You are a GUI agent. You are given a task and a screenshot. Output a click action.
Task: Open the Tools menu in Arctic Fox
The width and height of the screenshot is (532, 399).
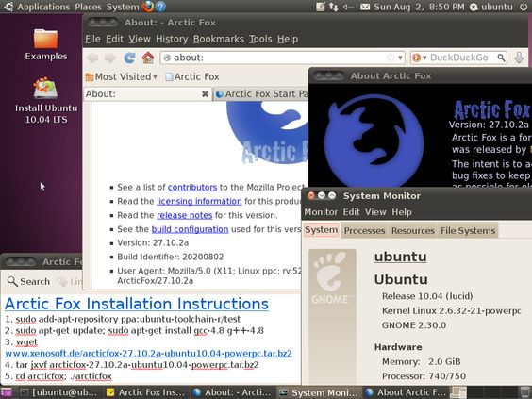pyautogui.click(x=260, y=39)
